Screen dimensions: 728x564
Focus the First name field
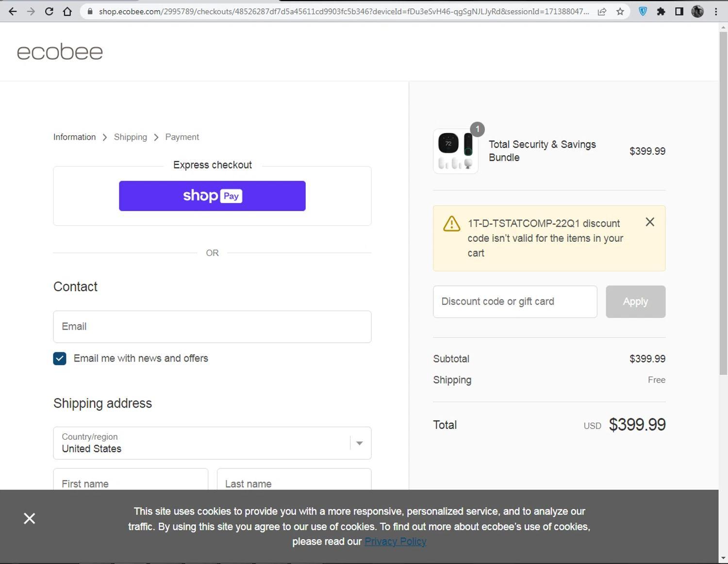pos(131,480)
